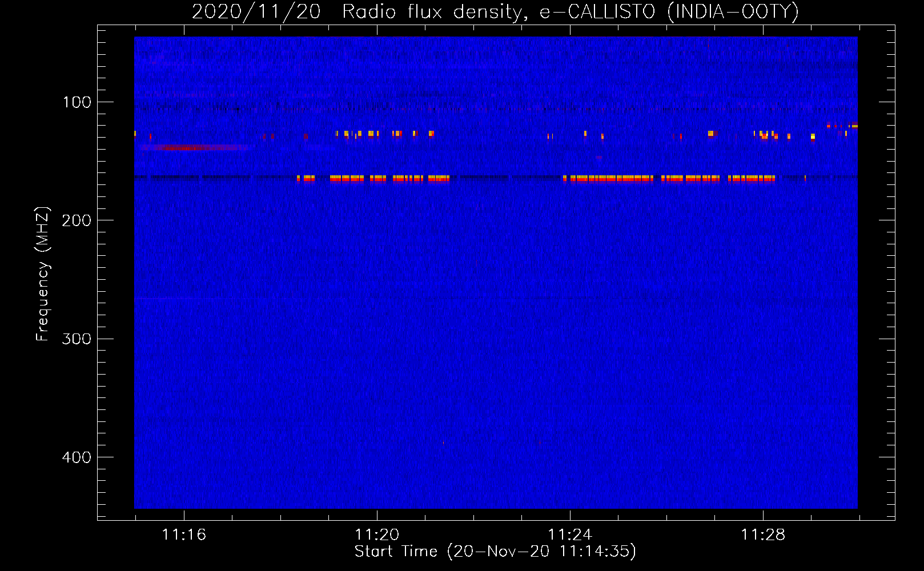Screen dimensions: 924x571
Task: Click the '300' frequency axis label
Action: click(77, 339)
